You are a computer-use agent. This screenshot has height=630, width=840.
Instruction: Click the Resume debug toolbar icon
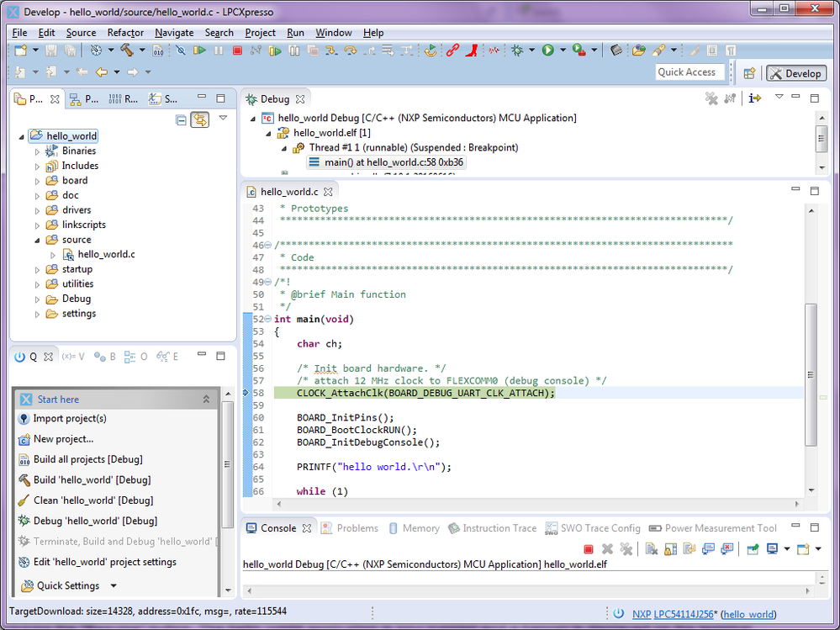point(199,50)
